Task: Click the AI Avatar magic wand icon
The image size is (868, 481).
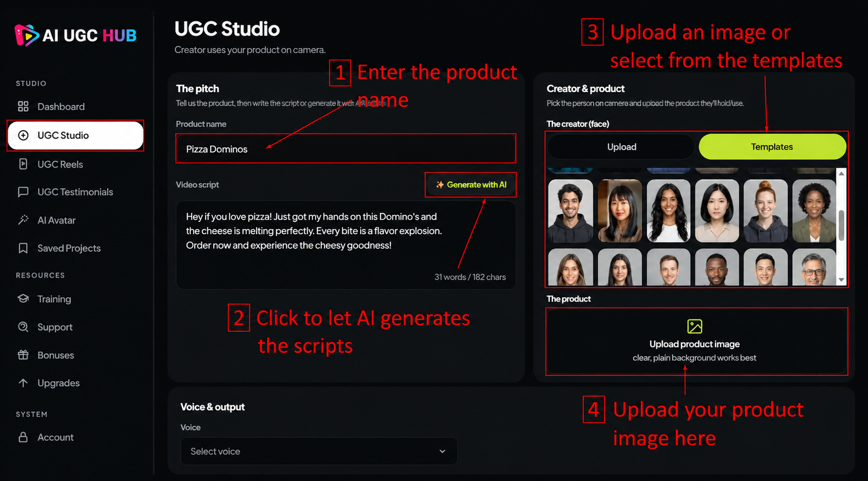Action: (23, 220)
